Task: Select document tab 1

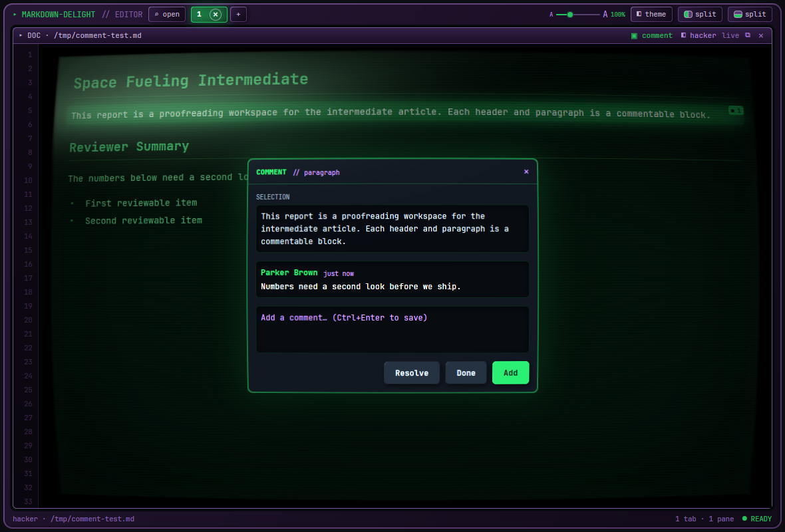Action: (x=200, y=15)
